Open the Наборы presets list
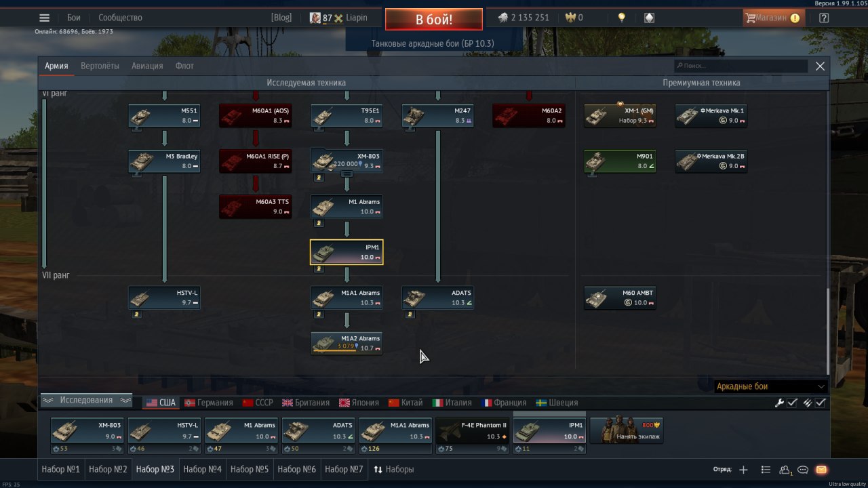Viewport: 868px width, 488px height. pyautogui.click(x=394, y=469)
